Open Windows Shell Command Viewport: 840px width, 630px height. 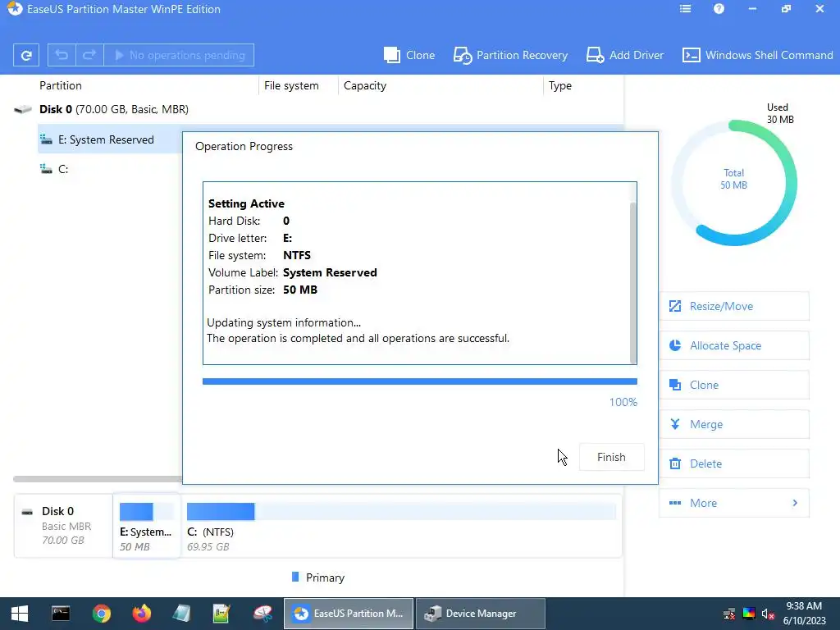757,55
